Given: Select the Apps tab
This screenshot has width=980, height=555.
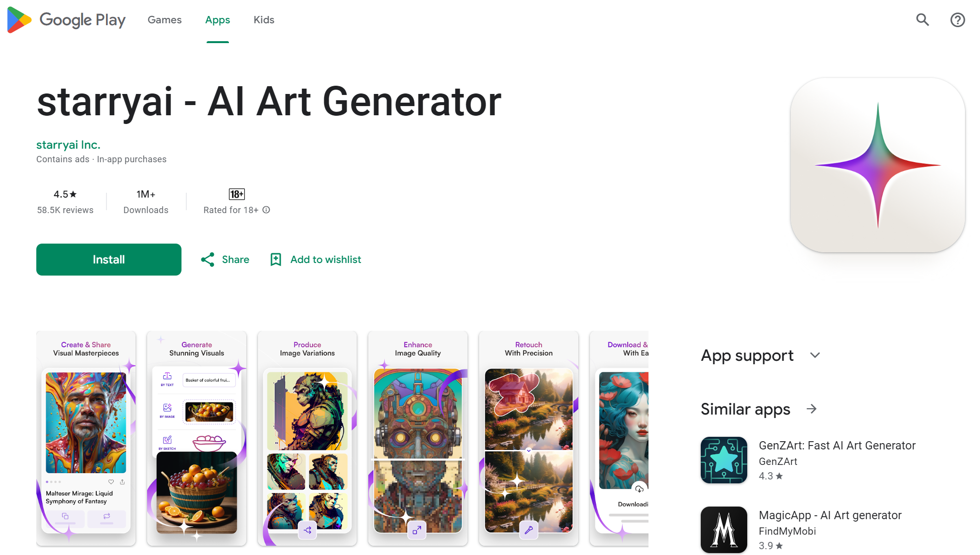Looking at the screenshot, I should pos(218,19).
